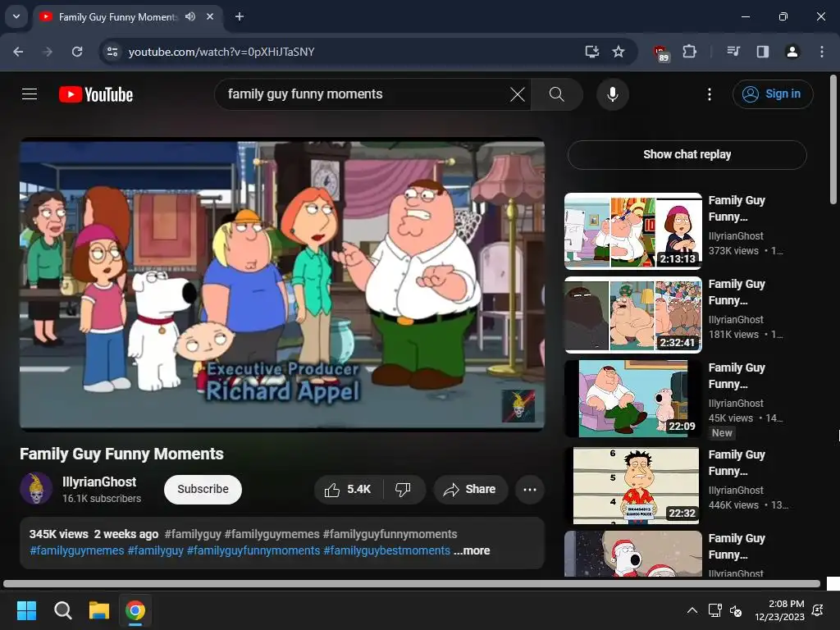Click the video player frame

282,285
